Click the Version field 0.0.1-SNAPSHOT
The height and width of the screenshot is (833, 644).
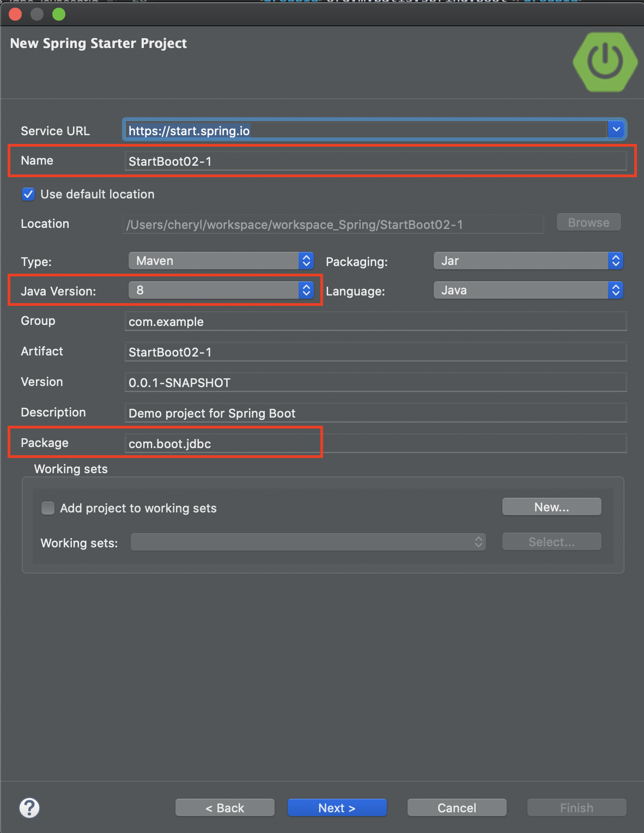pyautogui.click(x=375, y=382)
